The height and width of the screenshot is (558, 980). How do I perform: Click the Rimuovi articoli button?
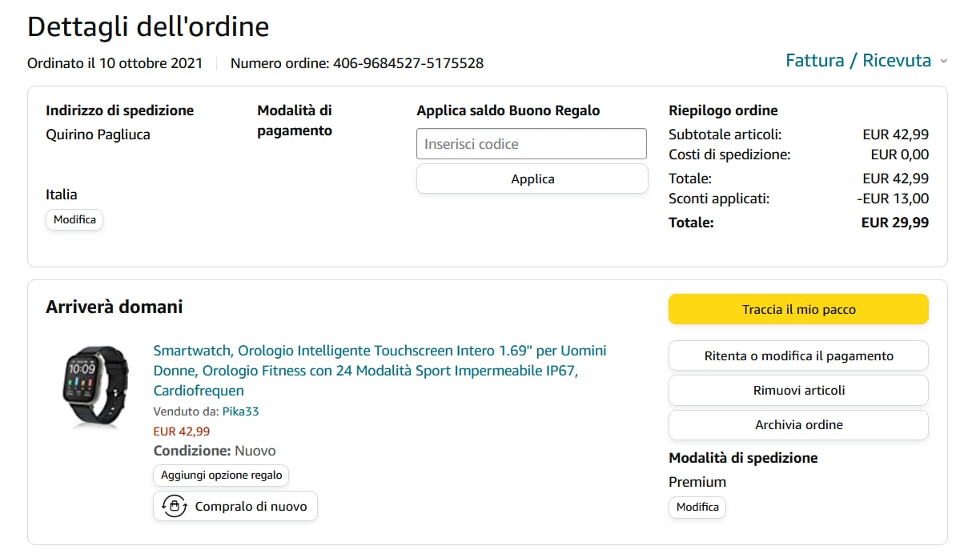(x=798, y=390)
